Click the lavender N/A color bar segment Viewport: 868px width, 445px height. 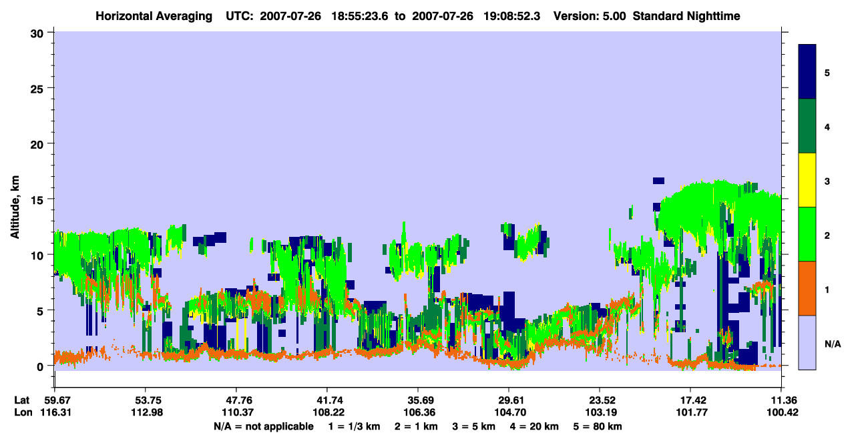click(x=807, y=342)
